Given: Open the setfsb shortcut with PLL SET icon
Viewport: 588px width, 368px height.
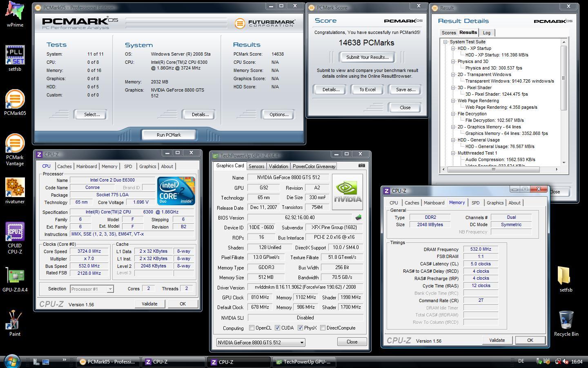Looking at the screenshot, I should tap(15, 58).
